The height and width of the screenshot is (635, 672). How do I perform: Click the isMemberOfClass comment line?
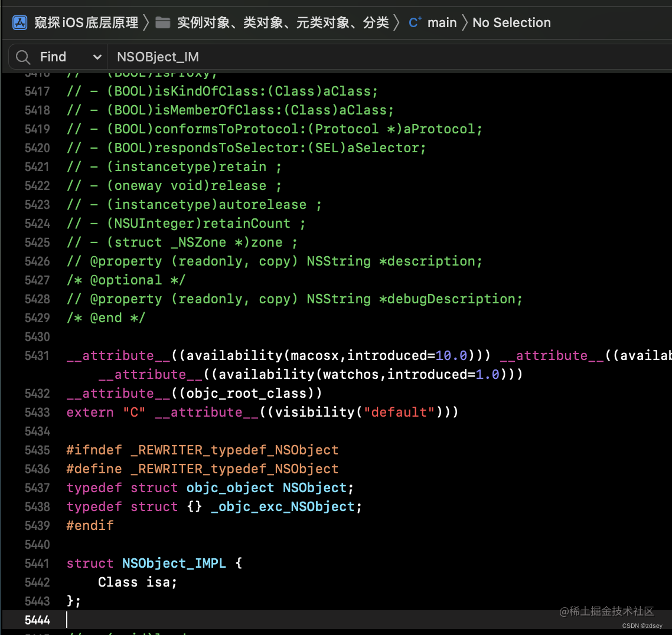(x=230, y=110)
